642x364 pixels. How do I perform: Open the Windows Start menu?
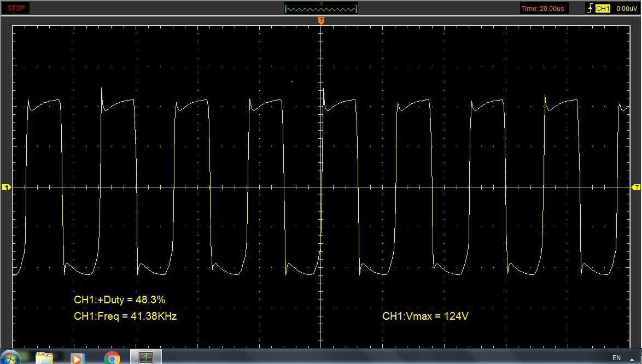(x=10, y=357)
